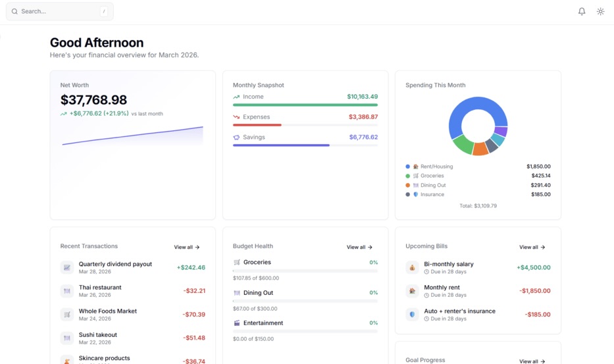The image size is (614, 364).
Task: Click the Income progress bar in Monthly Snapshot
Action: tap(305, 105)
